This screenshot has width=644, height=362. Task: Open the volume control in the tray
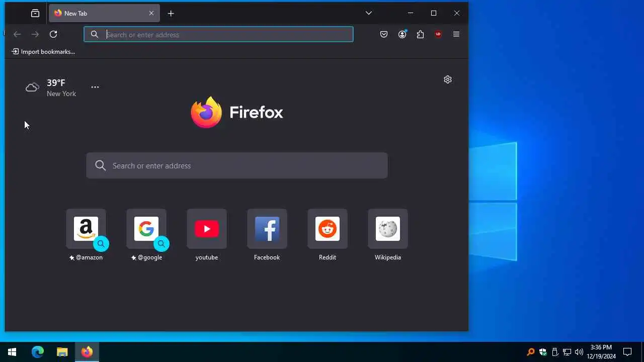pos(579,352)
